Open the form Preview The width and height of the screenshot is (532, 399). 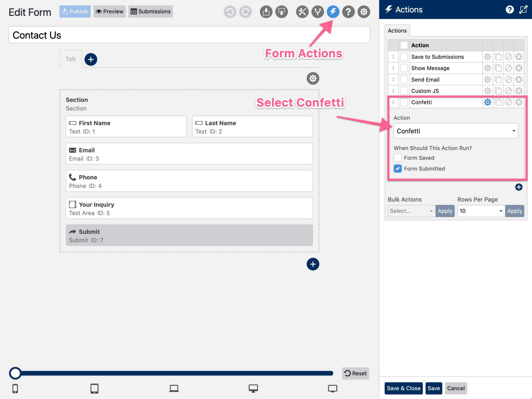click(109, 11)
